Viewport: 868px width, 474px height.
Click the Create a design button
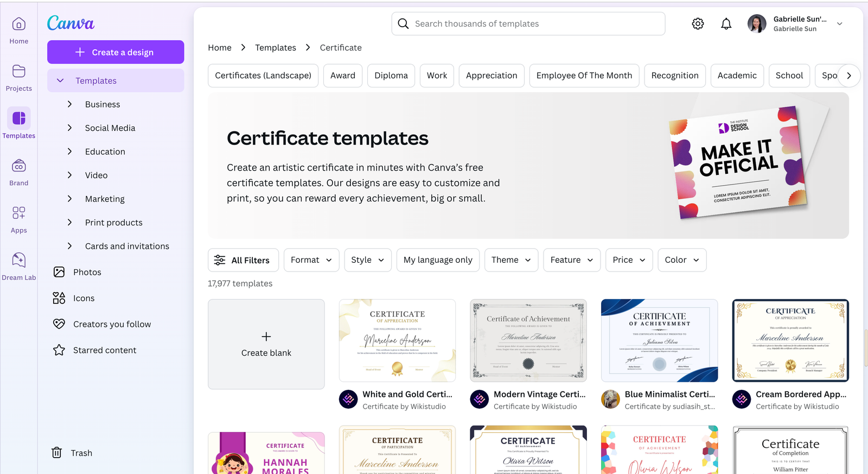click(x=116, y=52)
